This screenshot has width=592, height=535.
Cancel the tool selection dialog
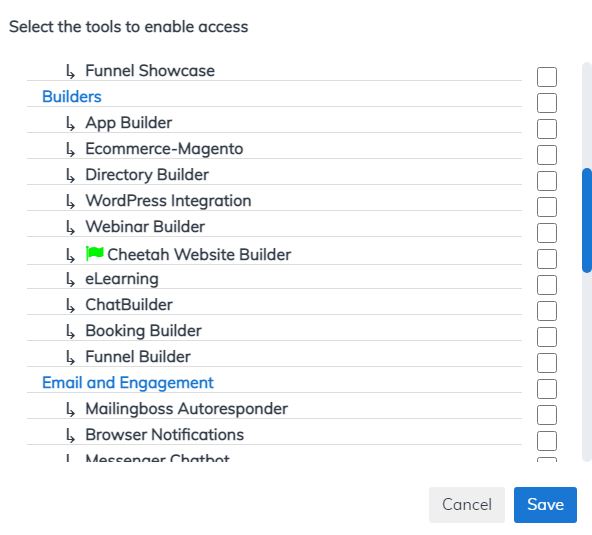[x=467, y=505]
